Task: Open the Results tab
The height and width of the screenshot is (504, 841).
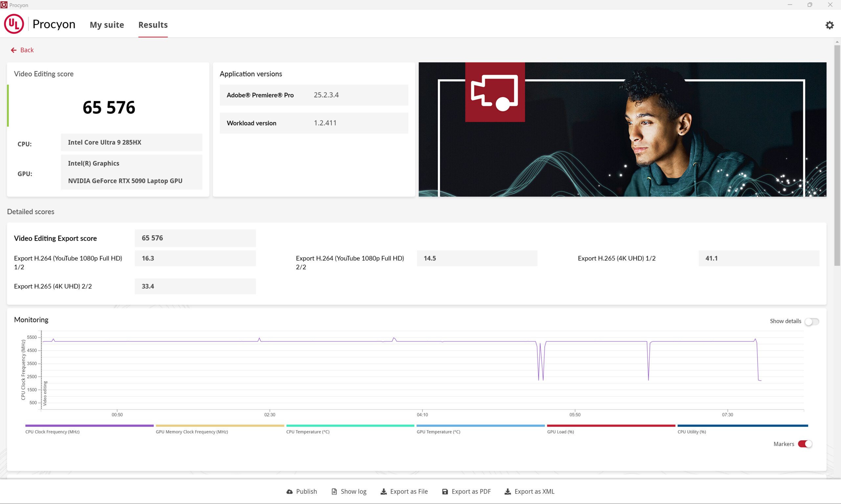Action: tap(153, 25)
